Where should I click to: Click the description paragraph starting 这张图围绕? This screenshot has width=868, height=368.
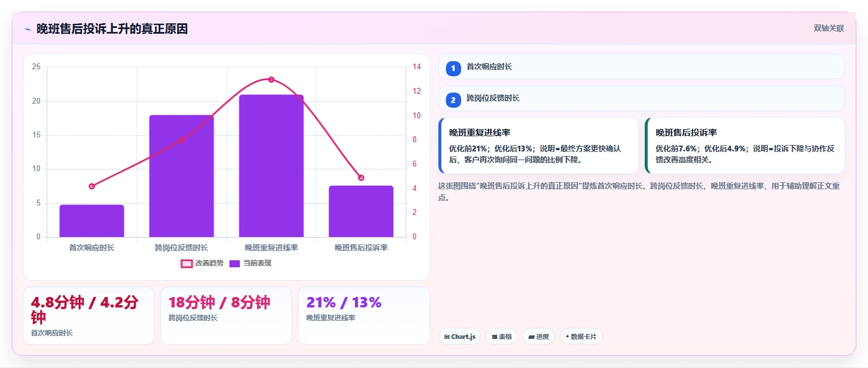639,191
